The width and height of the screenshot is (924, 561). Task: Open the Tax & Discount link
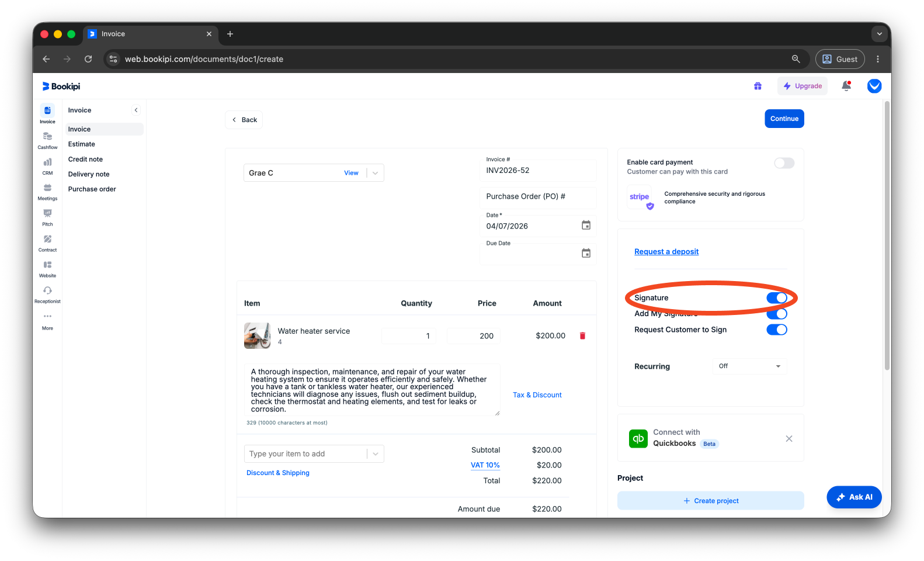point(537,395)
